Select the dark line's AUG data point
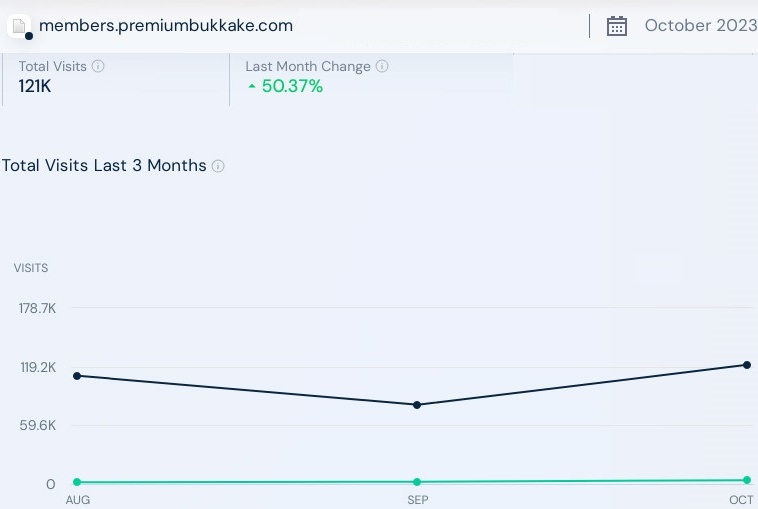 point(77,376)
